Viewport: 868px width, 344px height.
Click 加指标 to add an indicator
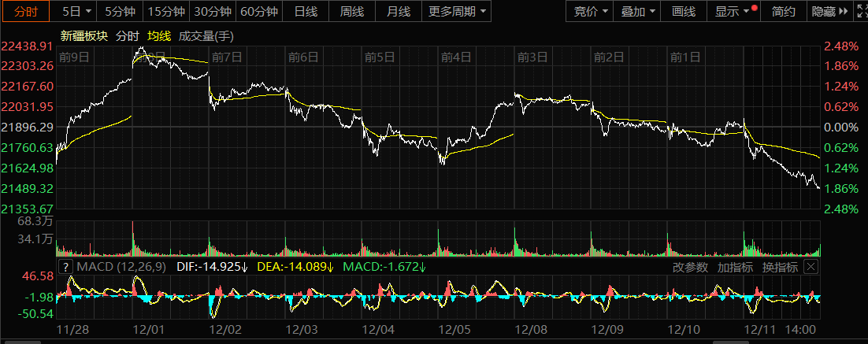tap(735, 267)
